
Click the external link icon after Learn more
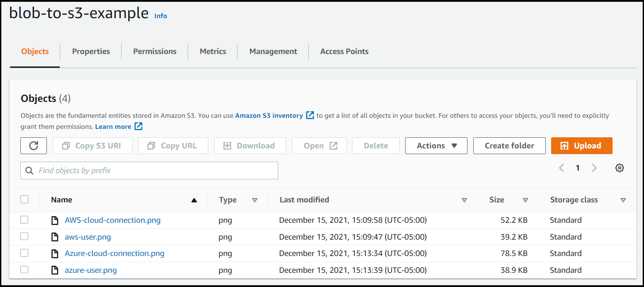[139, 127]
